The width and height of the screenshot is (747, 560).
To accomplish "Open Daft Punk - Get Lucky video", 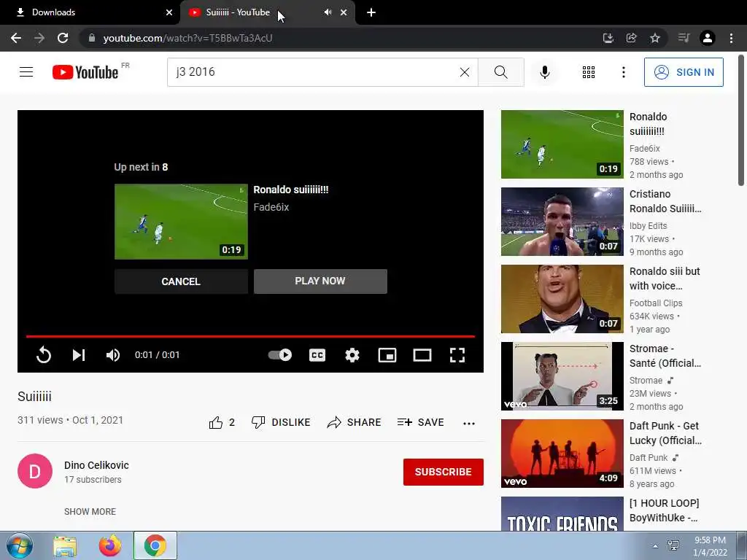I will [562, 454].
